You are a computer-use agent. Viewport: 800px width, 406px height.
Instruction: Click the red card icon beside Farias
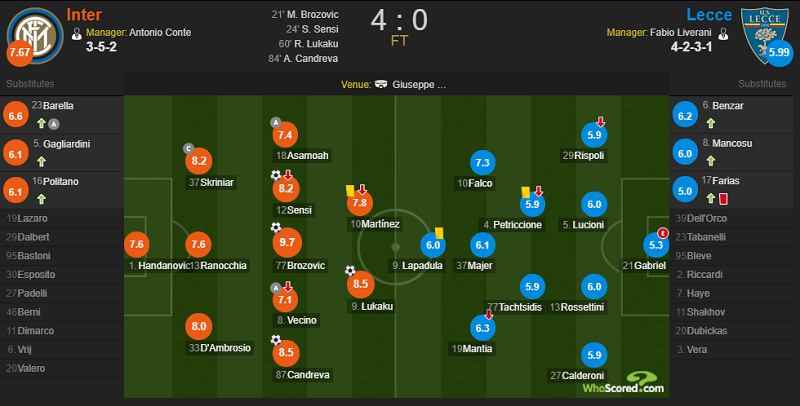(722, 198)
